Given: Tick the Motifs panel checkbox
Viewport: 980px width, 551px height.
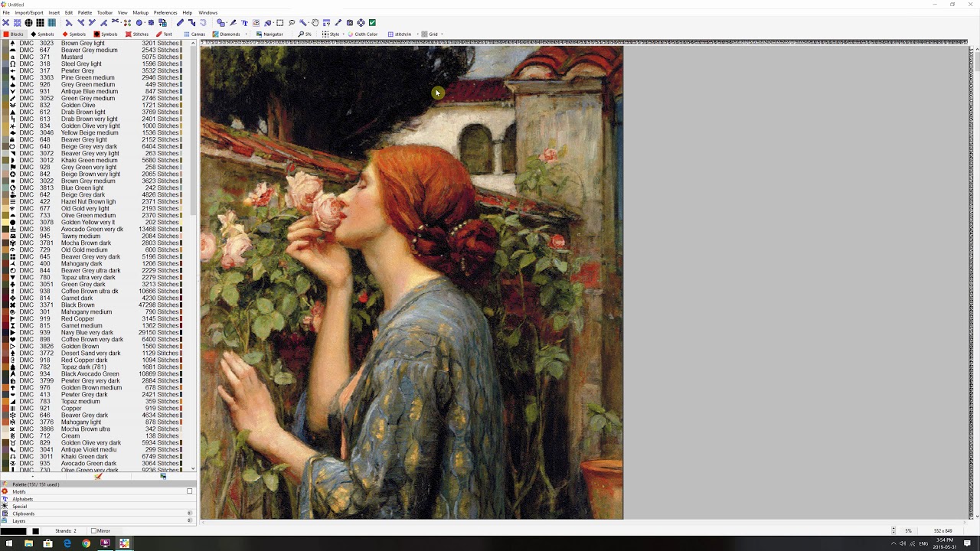Looking at the screenshot, I should coord(189,491).
